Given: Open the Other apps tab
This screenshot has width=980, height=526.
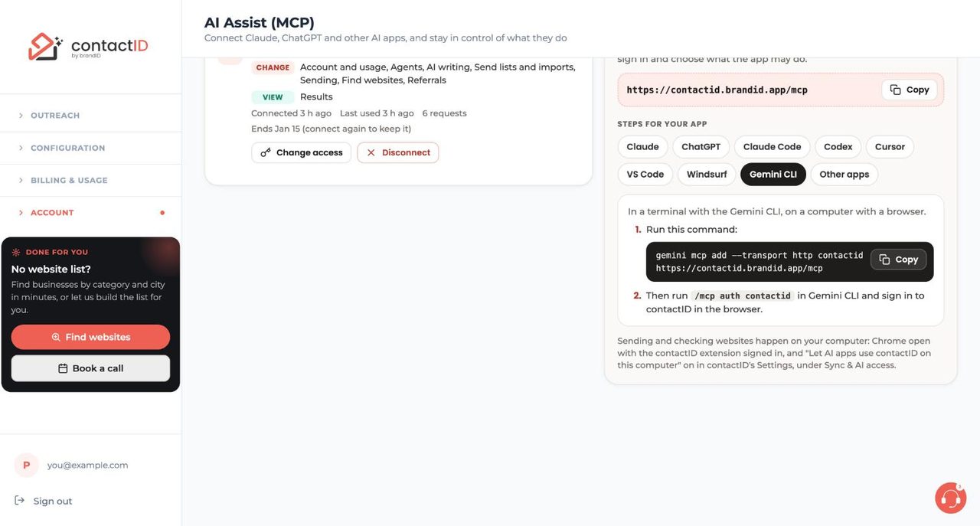Looking at the screenshot, I should [x=844, y=175].
